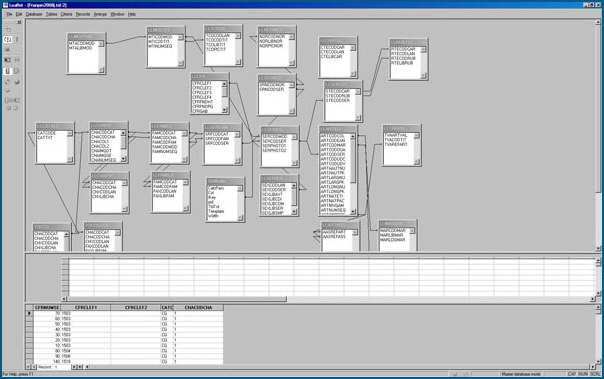Click the CAP status bar indicator

click(572, 374)
